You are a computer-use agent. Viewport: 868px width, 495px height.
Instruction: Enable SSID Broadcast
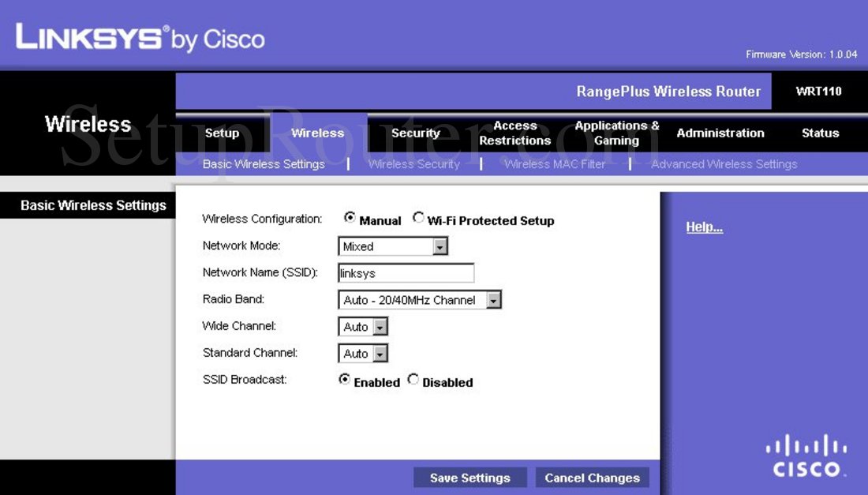tap(343, 379)
